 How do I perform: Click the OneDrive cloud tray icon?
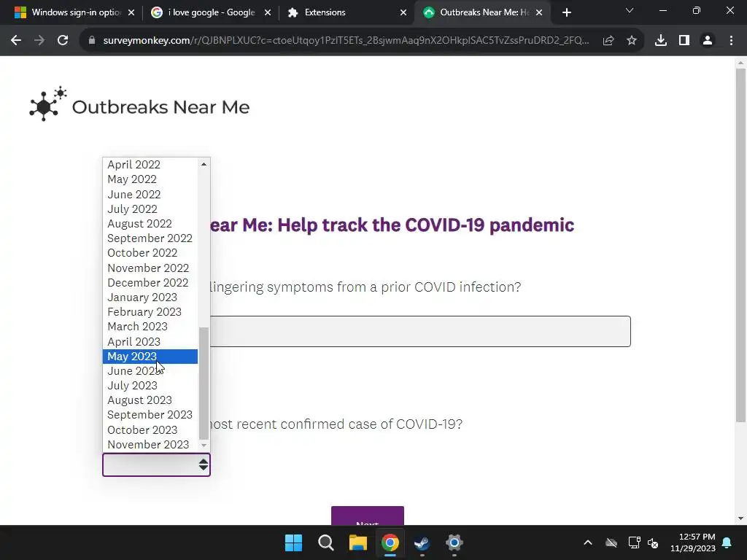pyautogui.click(x=611, y=542)
